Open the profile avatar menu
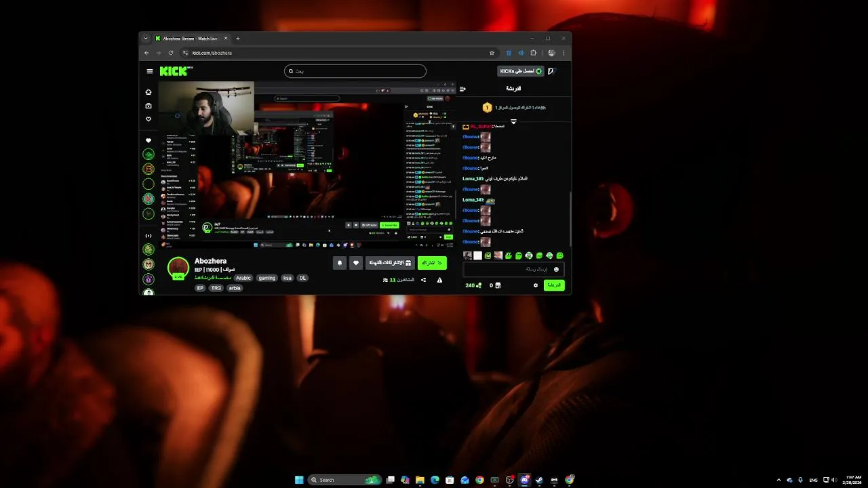This screenshot has height=488, width=868. click(552, 71)
